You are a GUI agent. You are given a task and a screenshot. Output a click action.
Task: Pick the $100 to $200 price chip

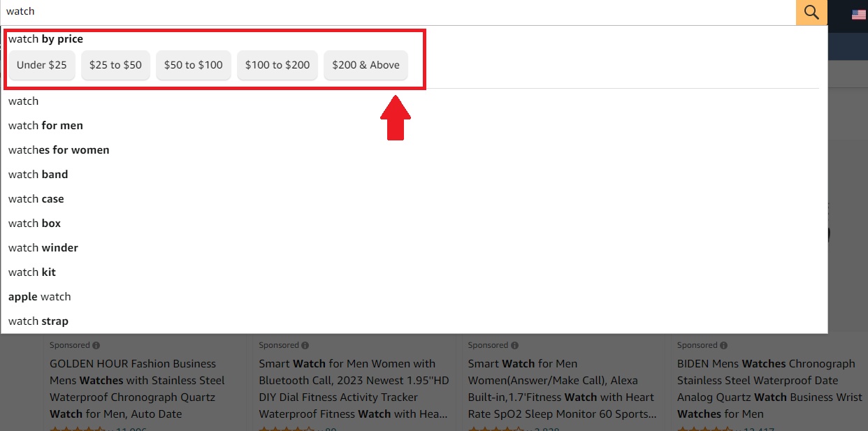277,65
